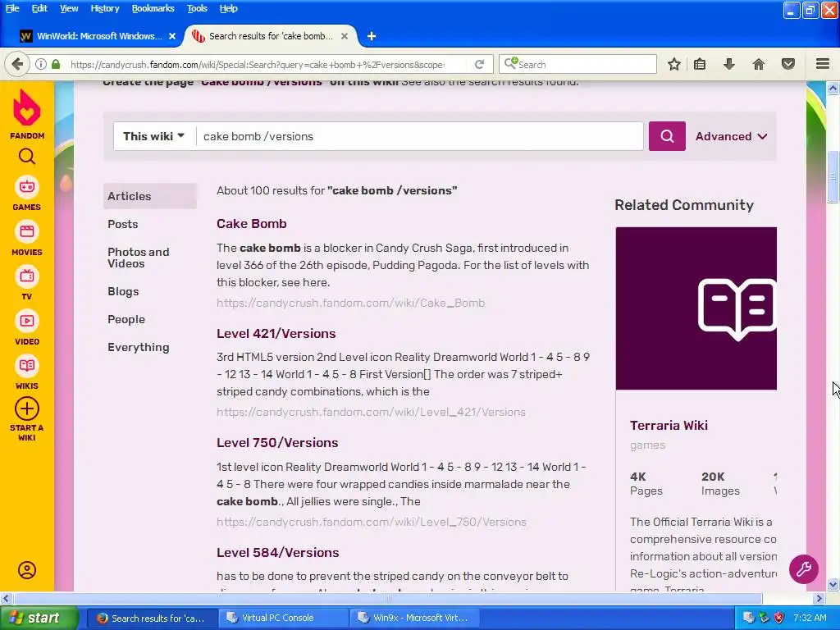The width and height of the screenshot is (840, 630).
Task: Show site information icon in address bar
Action: click(41, 64)
